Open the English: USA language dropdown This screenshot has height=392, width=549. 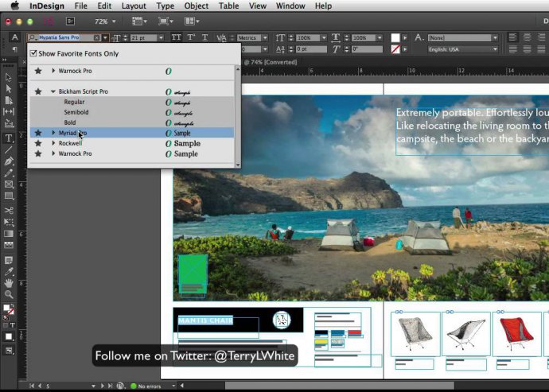coord(495,49)
